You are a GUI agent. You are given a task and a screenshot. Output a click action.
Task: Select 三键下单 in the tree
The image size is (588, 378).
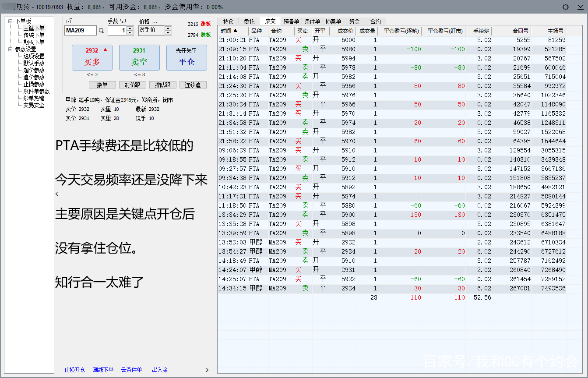coord(34,28)
